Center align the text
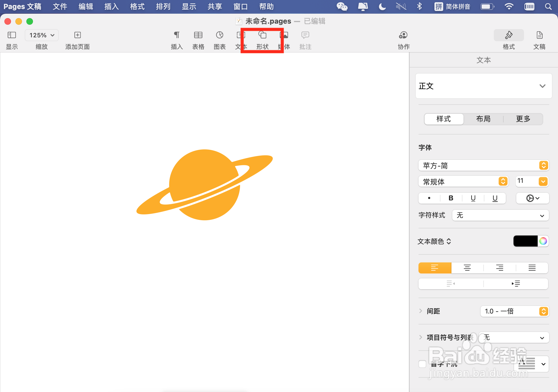Viewport: 558px width, 392px height. point(467,268)
